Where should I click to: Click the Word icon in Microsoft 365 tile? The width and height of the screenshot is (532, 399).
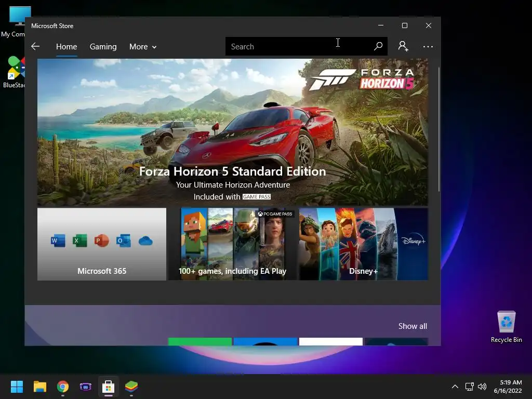58,241
